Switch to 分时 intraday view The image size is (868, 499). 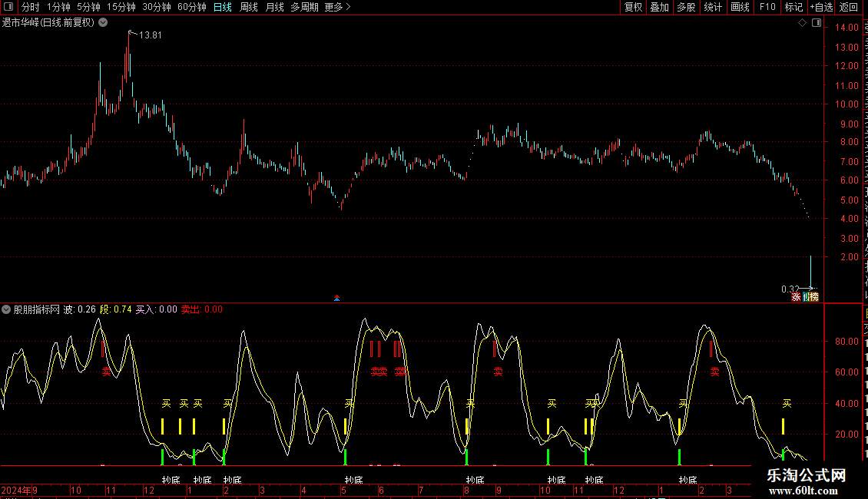point(31,7)
